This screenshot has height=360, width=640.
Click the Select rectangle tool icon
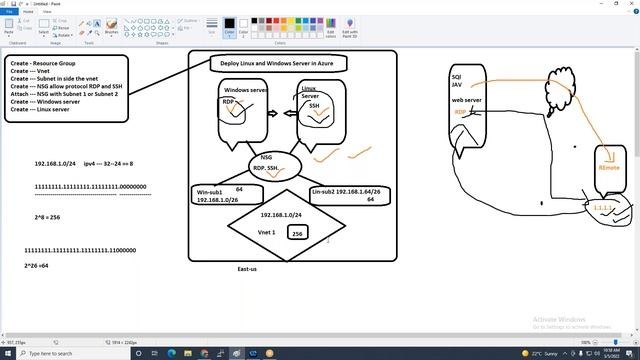44,23
